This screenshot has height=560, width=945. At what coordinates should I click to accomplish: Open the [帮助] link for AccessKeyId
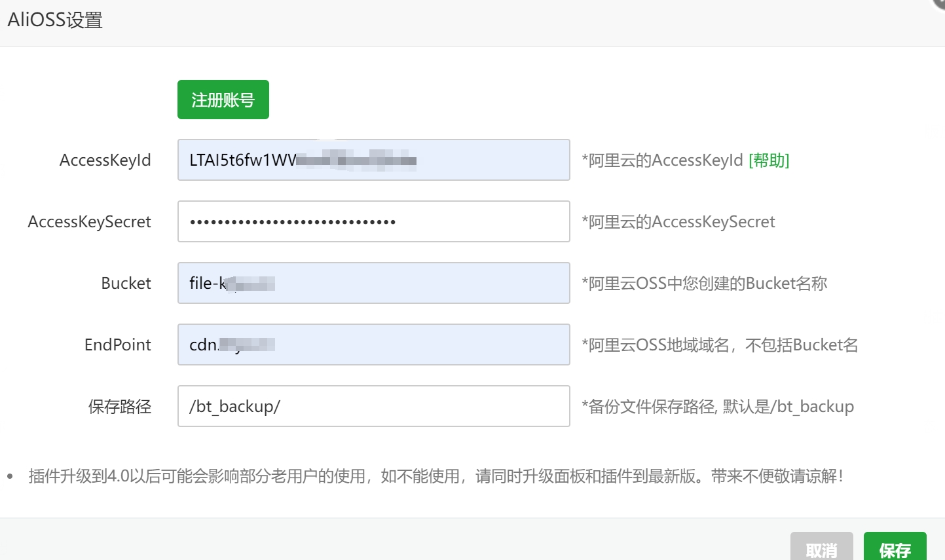pyautogui.click(x=769, y=160)
